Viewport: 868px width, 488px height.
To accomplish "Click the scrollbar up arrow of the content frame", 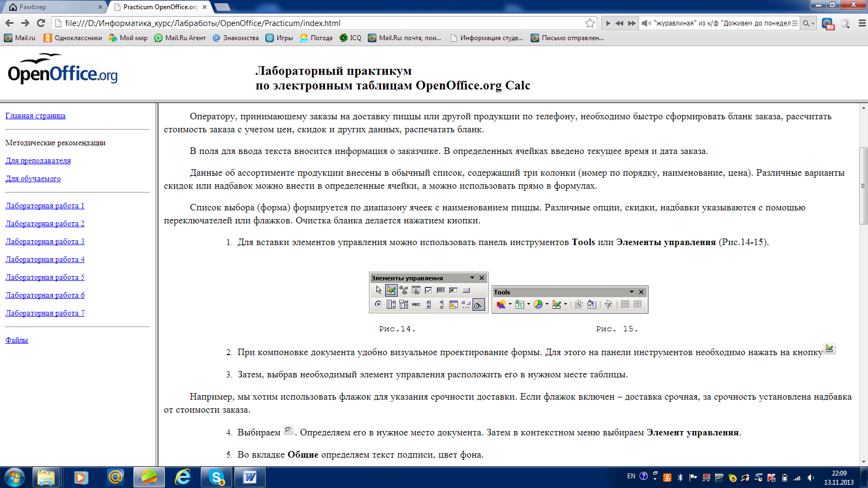I will 863,108.
